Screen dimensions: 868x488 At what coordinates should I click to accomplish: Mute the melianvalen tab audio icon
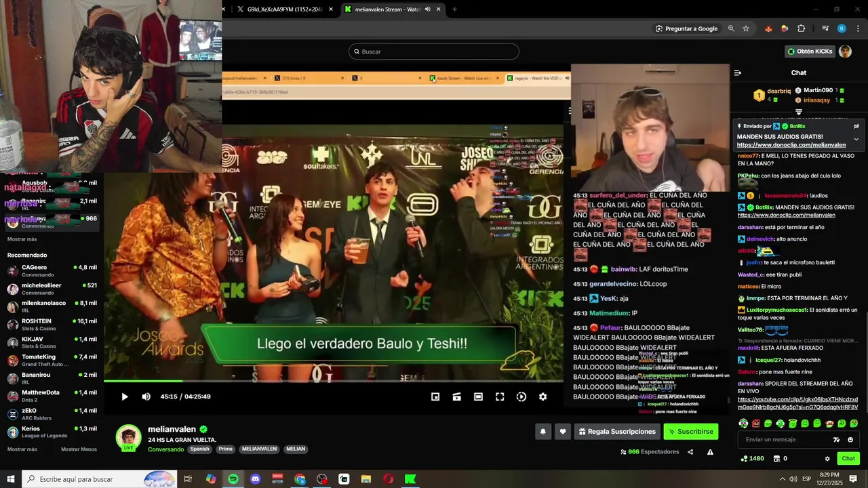click(427, 9)
